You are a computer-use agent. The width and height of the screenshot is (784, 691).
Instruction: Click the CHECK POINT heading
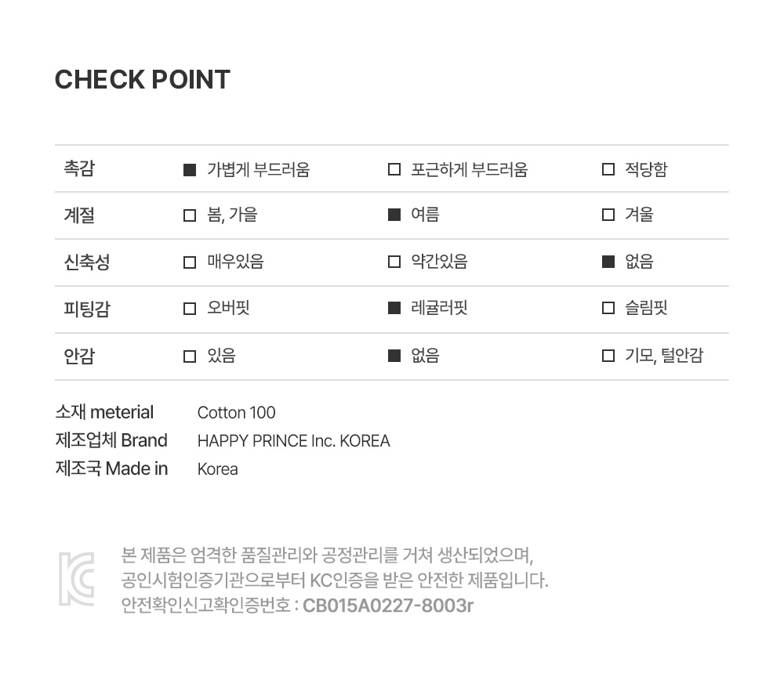143,79
